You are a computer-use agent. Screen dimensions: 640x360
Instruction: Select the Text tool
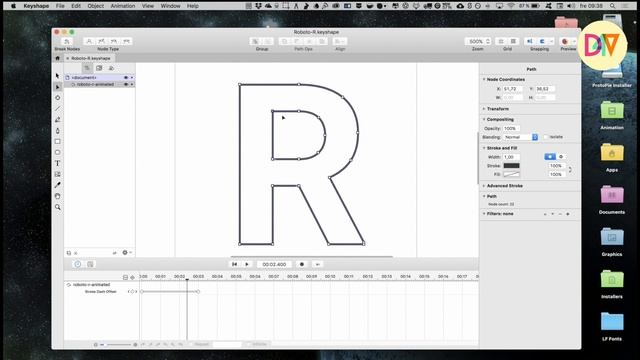click(x=58, y=163)
